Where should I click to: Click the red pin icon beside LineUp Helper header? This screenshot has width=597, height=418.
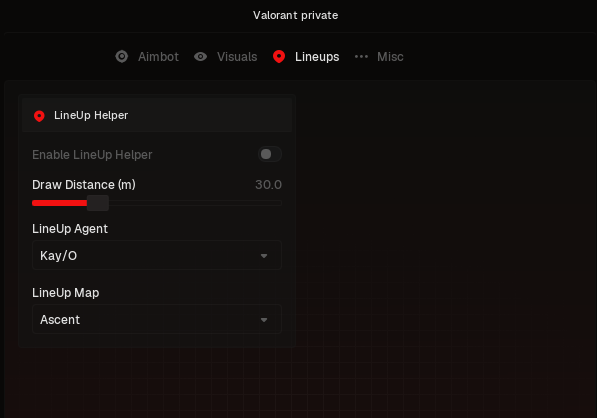39,116
